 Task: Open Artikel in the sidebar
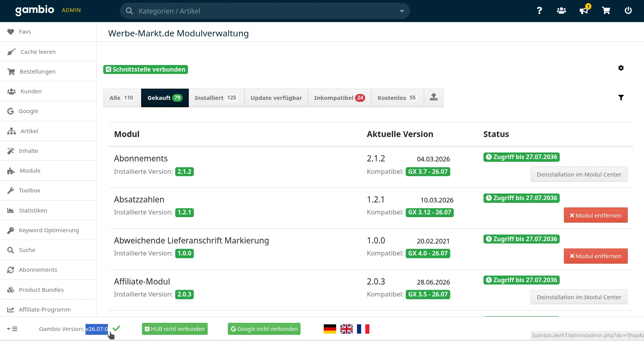[x=48, y=131]
